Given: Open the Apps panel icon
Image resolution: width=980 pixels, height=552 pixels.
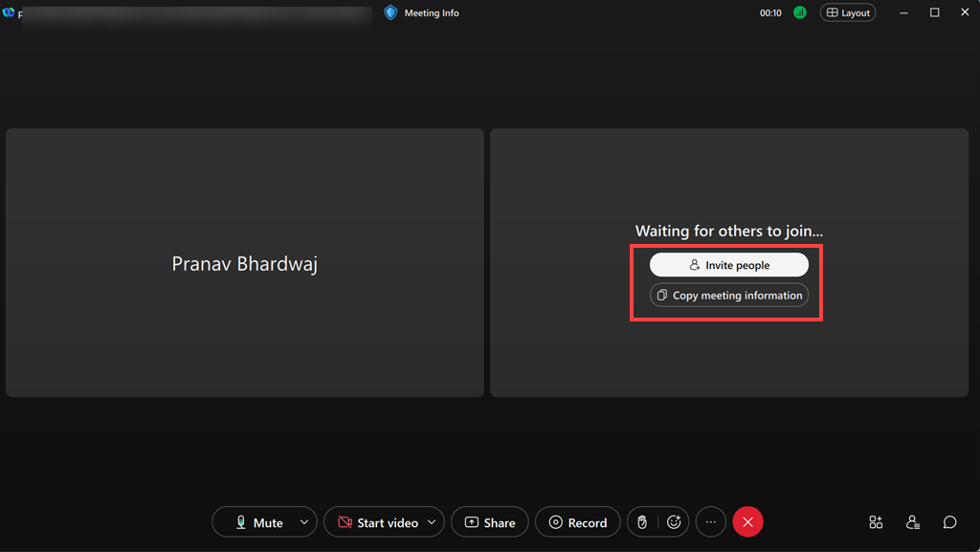Looking at the screenshot, I should coord(876,522).
